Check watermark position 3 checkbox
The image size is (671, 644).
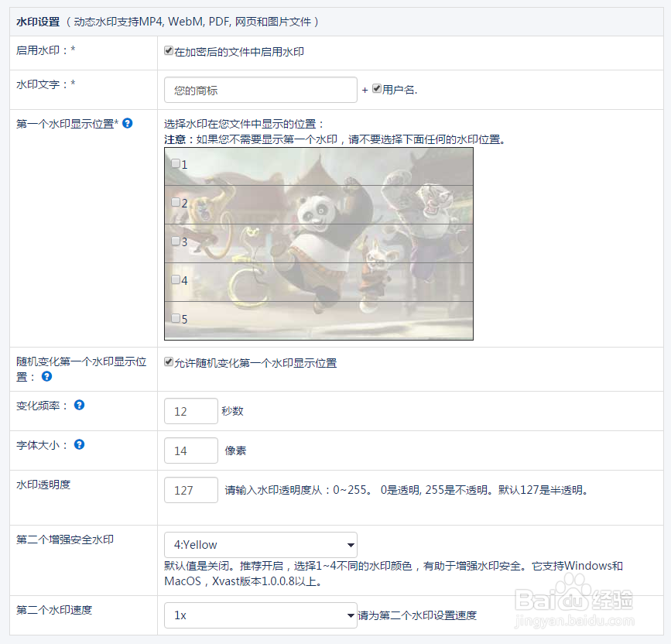176,241
